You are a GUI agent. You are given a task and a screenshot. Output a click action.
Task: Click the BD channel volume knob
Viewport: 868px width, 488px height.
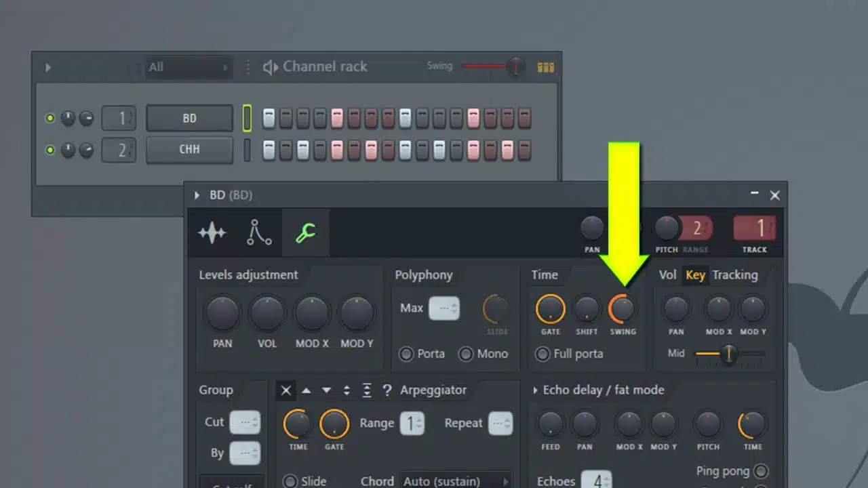pyautogui.click(x=86, y=119)
